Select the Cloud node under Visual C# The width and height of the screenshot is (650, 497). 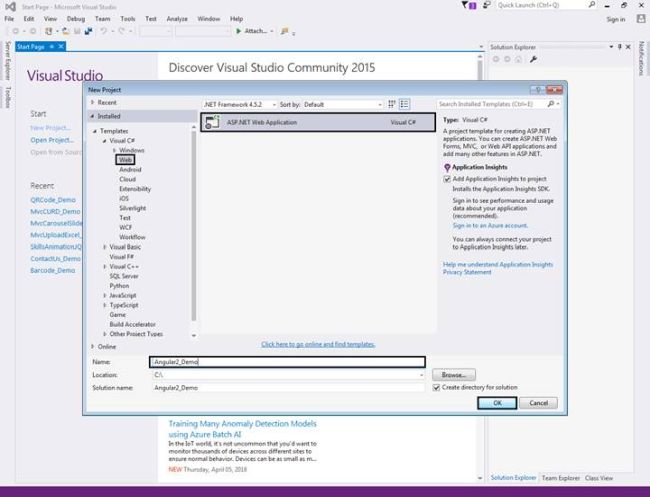[x=127, y=179]
